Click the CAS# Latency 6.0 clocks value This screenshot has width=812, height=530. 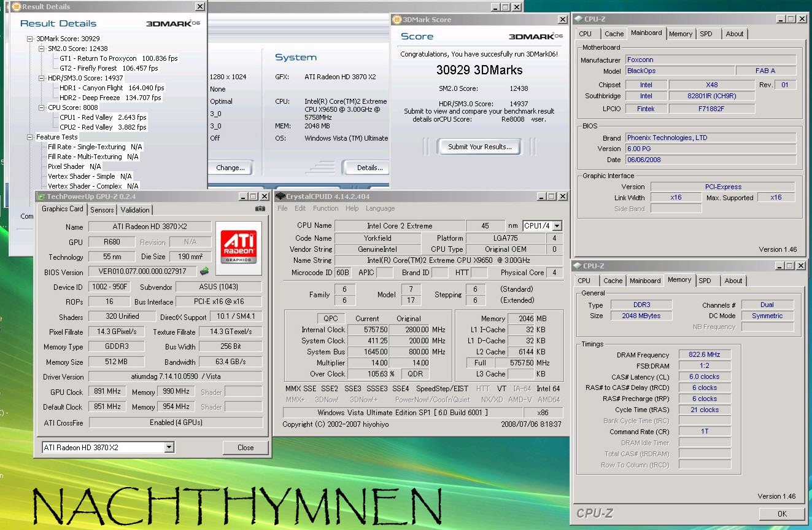[705, 377]
